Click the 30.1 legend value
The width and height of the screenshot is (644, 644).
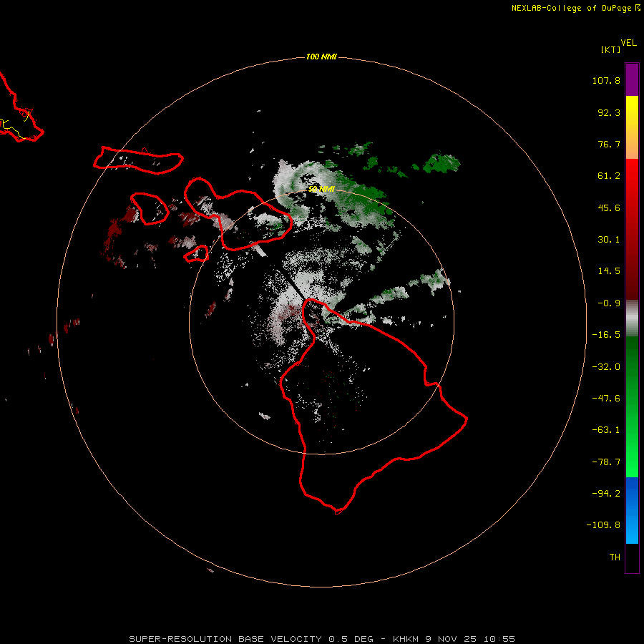point(609,240)
